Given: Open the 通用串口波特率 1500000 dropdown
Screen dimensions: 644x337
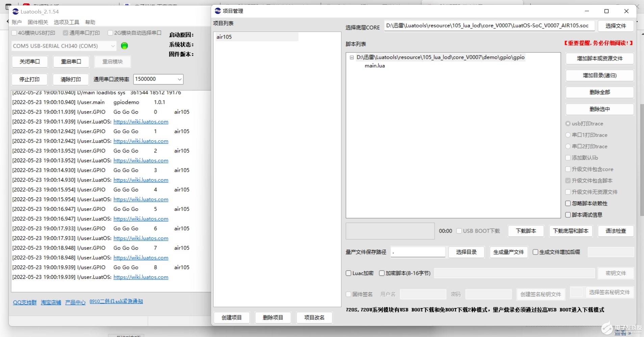Looking at the screenshot, I should (x=158, y=79).
